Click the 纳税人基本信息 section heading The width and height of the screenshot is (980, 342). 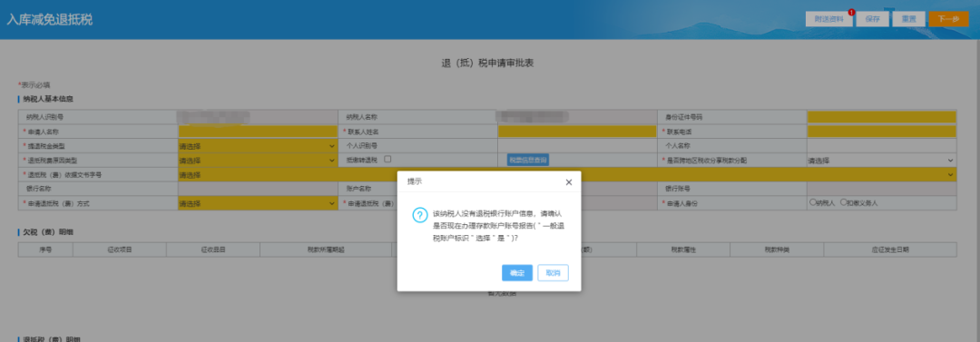(48, 99)
